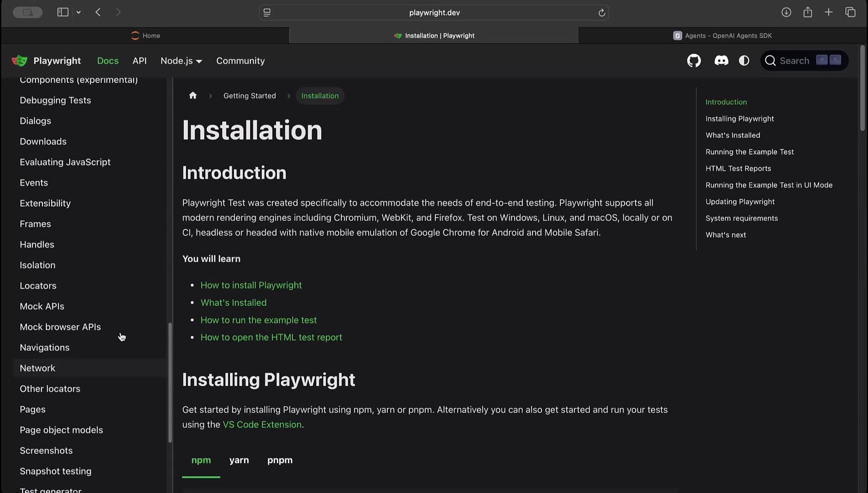The width and height of the screenshot is (868, 493).
Task: Follow How to open the HTML test report link
Action: click(271, 337)
